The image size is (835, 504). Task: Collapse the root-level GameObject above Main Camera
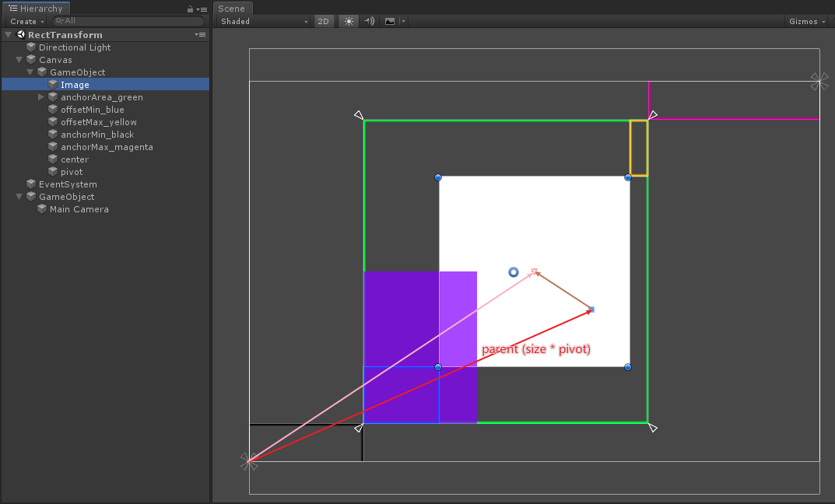point(19,196)
